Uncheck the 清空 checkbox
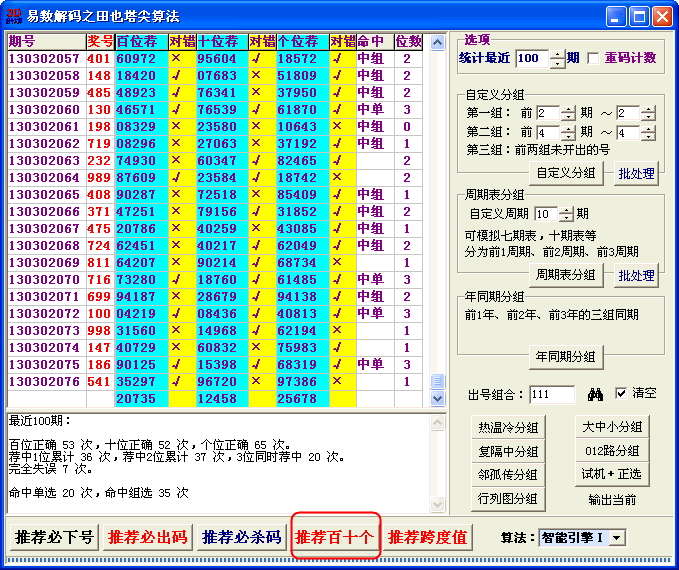The width and height of the screenshot is (679, 570). click(621, 393)
